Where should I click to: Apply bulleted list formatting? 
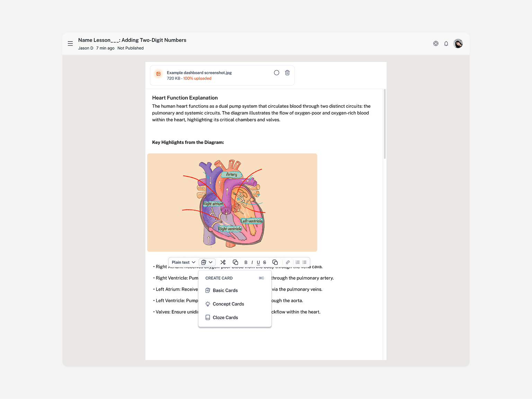304,262
